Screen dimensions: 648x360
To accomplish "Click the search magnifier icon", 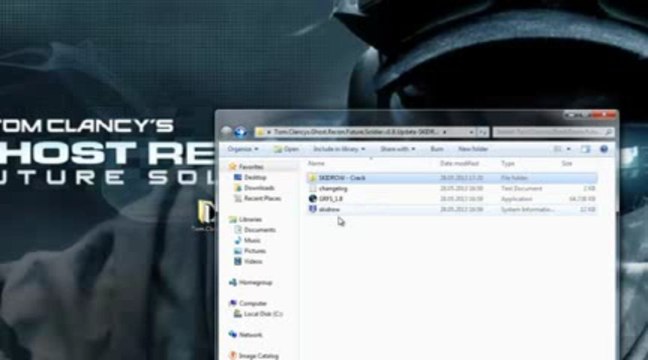I will 608,132.
